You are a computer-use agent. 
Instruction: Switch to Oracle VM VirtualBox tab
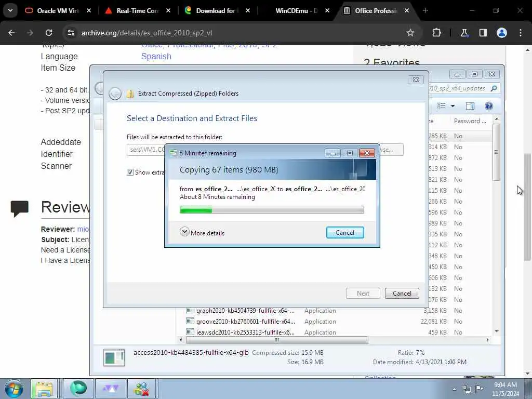point(58,11)
